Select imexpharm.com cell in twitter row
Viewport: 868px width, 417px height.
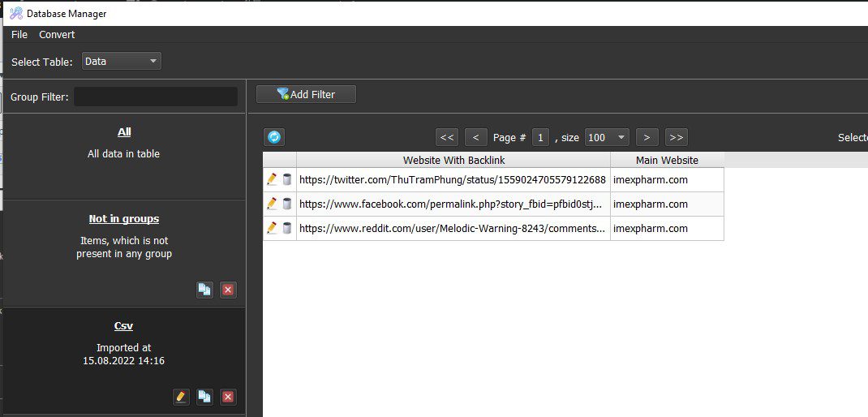[667, 179]
